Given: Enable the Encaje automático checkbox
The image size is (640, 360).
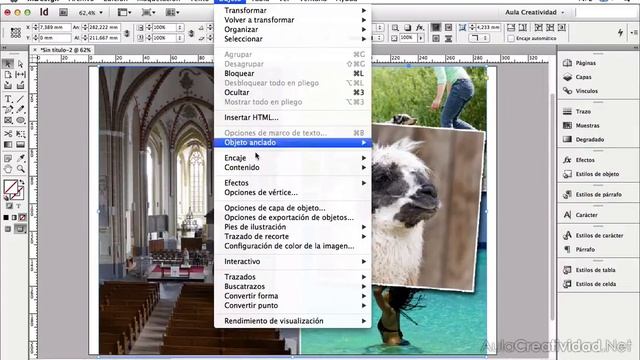Looking at the screenshot, I should (x=511, y=38).
